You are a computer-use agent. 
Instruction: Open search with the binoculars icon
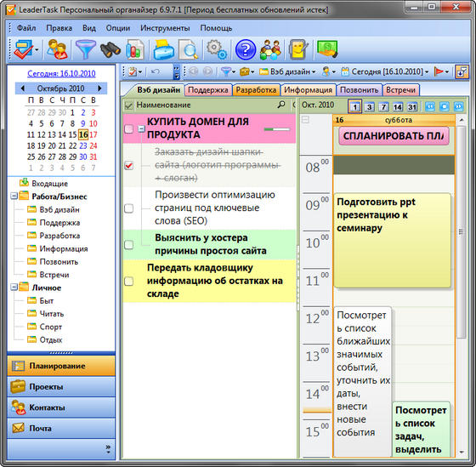tap(110, 50)
